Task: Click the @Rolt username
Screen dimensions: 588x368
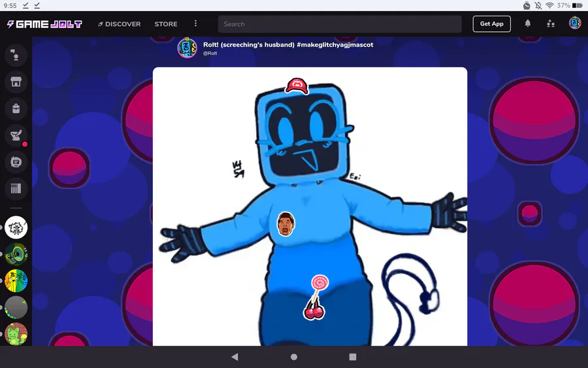Action: [x=210, y=53]
